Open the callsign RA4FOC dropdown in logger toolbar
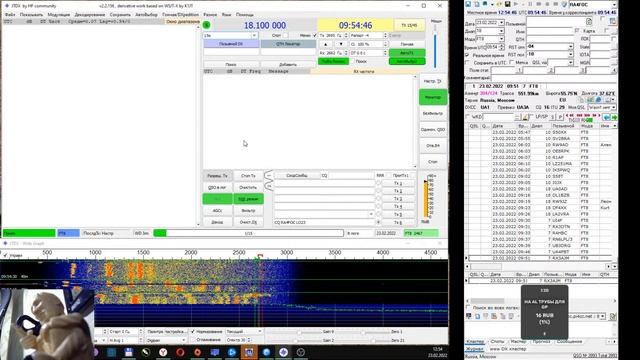This screenshot has height=360, width=640. [x=614, y=4]
